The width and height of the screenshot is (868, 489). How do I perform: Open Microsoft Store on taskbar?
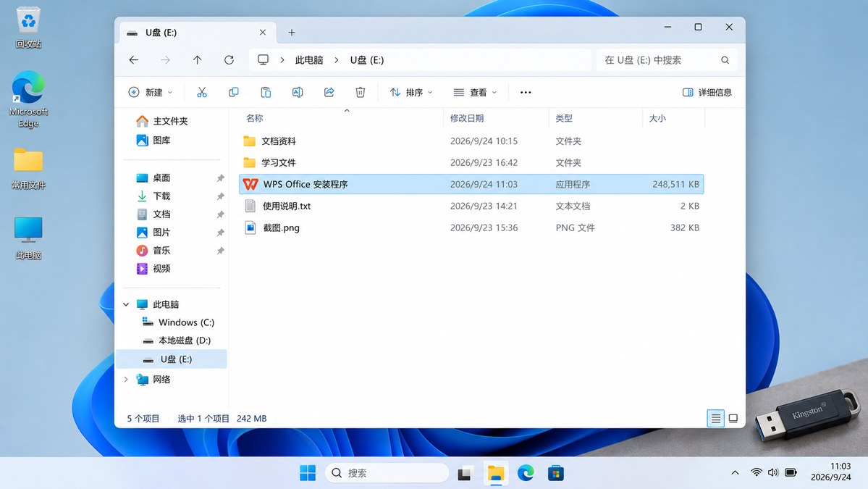[556, 473]
